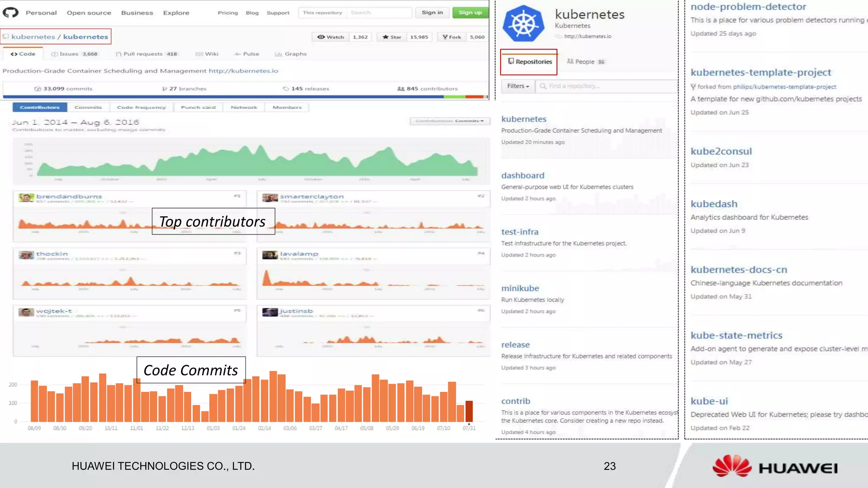
Task: Click the dark red 07/31 commits bar
Action: 469,411
